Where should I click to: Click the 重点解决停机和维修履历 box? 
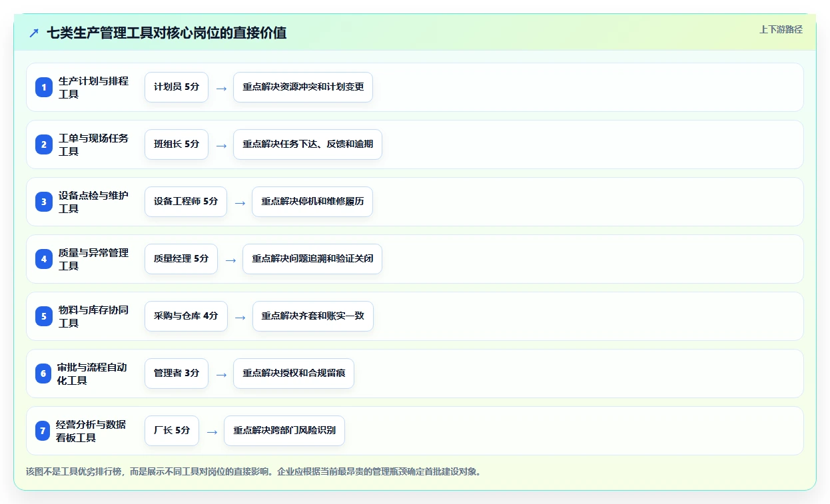click(x=312, y=202)
